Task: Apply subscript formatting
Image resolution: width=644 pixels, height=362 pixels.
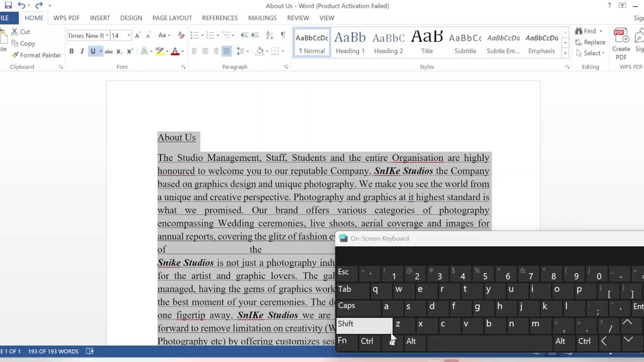Action: pos(119,51)
